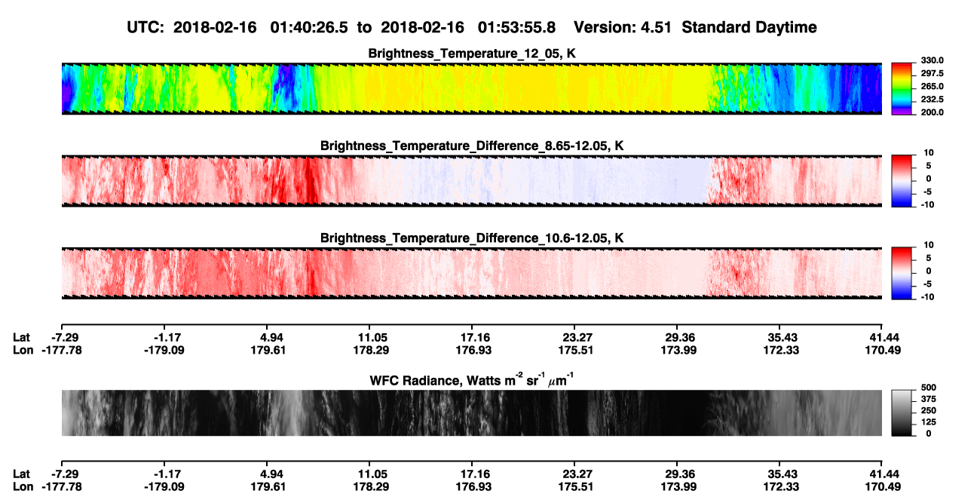This screenshot has height=503, width=980.
Task: Click the Brightness_Temperature_Difference_10.6-12.05 title
Action: (x=472, y=238)
